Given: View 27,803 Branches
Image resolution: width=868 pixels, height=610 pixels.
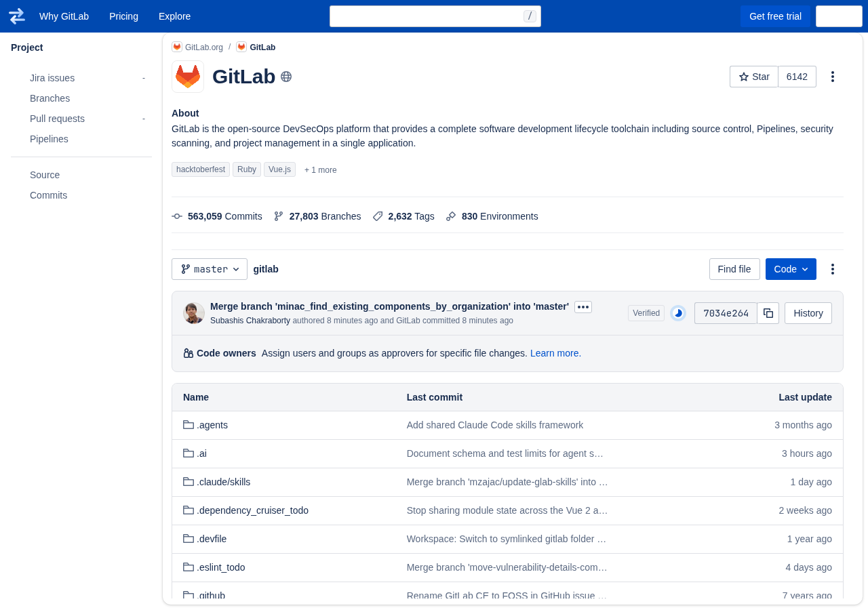Looking at the screenshot, I should 317,216.
